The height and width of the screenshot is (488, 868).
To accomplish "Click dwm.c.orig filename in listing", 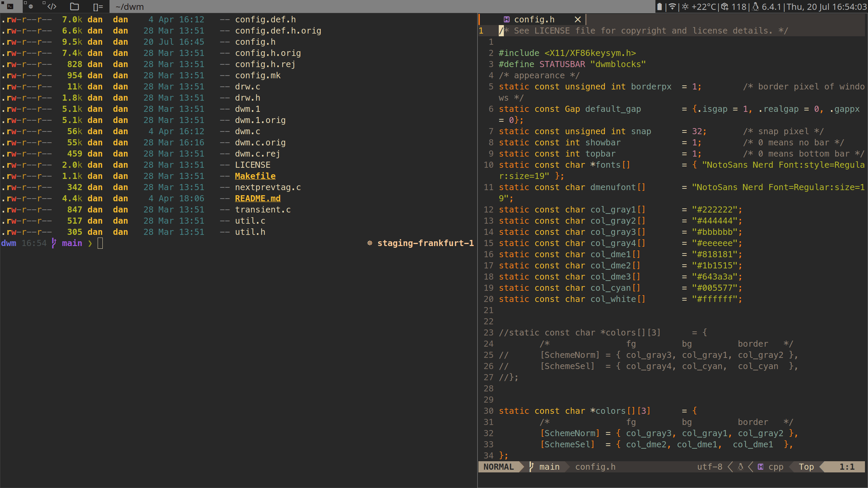I will click(260, 142).
